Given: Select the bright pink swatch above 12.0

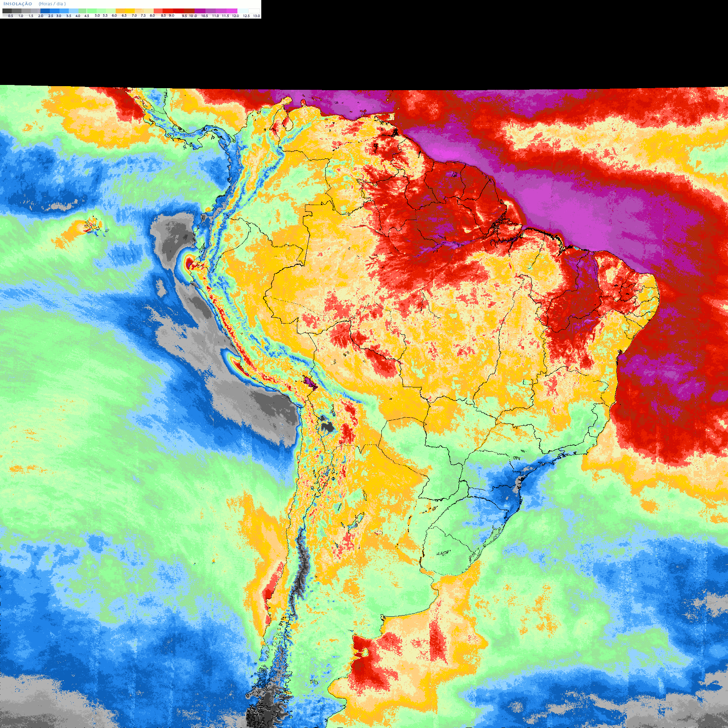Looking at the screenshot, I should [x=232, y=11].
